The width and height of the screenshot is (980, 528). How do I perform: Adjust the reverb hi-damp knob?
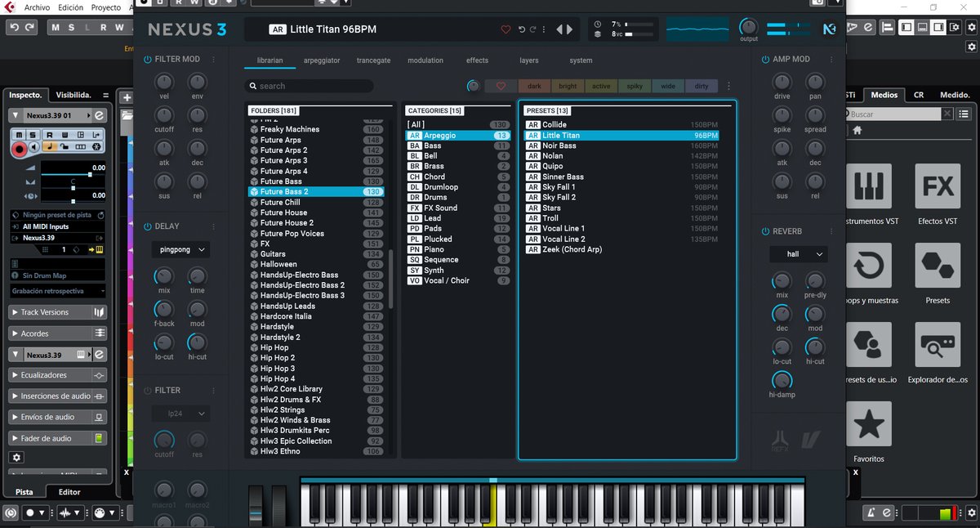coord(782,380)
